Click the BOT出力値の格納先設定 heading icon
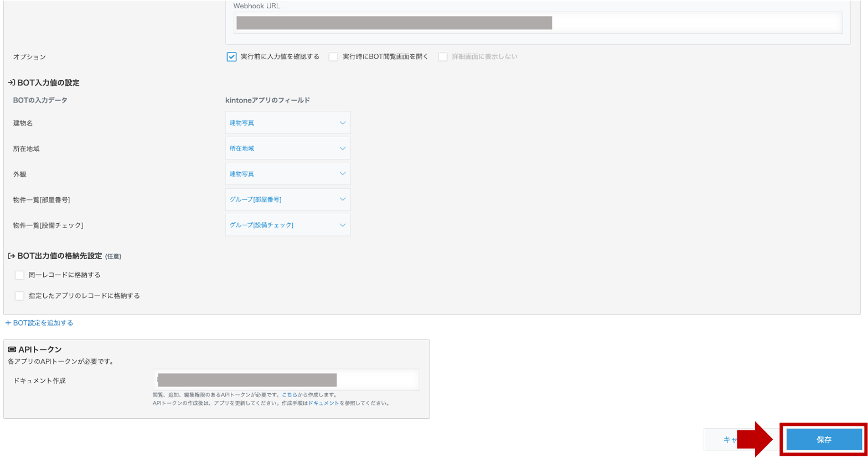868x458 pixels. (x=11, y=256)
